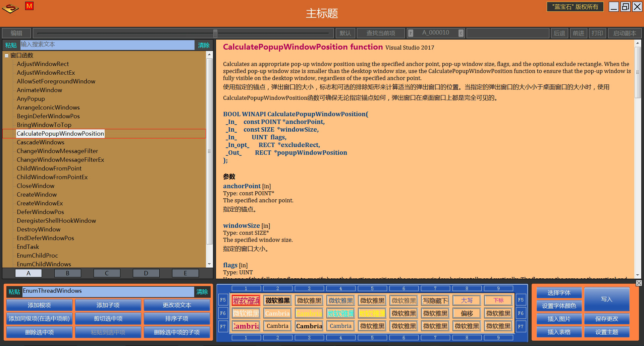Click the 排序子项 button

click(x=177, y=319)
